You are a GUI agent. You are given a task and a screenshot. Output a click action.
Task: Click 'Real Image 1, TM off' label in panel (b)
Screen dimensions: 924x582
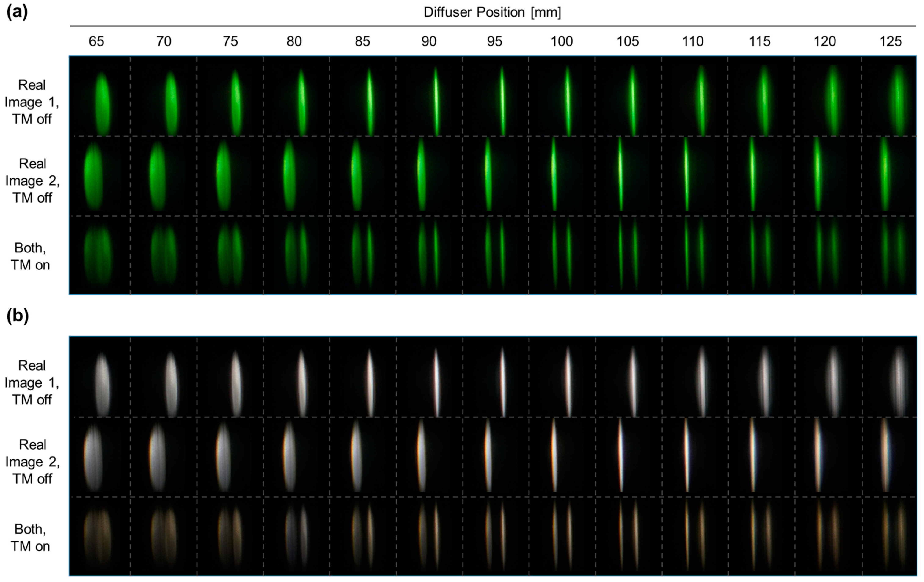[32, 383]
